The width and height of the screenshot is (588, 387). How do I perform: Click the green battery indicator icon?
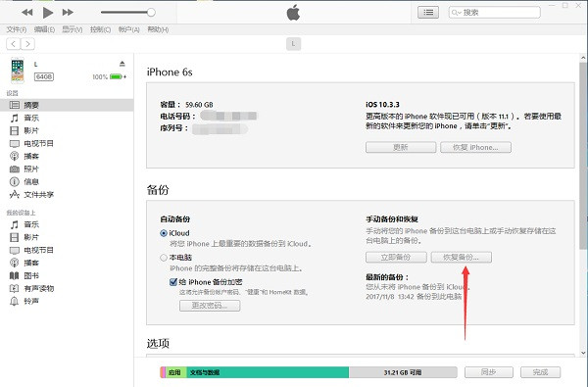pyautogui.click(x=116, y=76)
